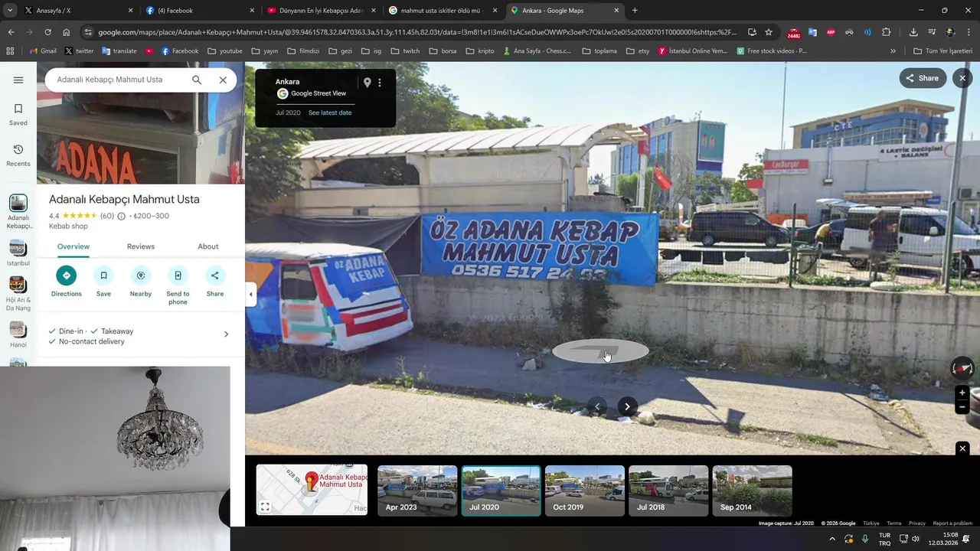Viewport: 980px width, 551px height.
Task: Click See latest date link
Action: 330,112
